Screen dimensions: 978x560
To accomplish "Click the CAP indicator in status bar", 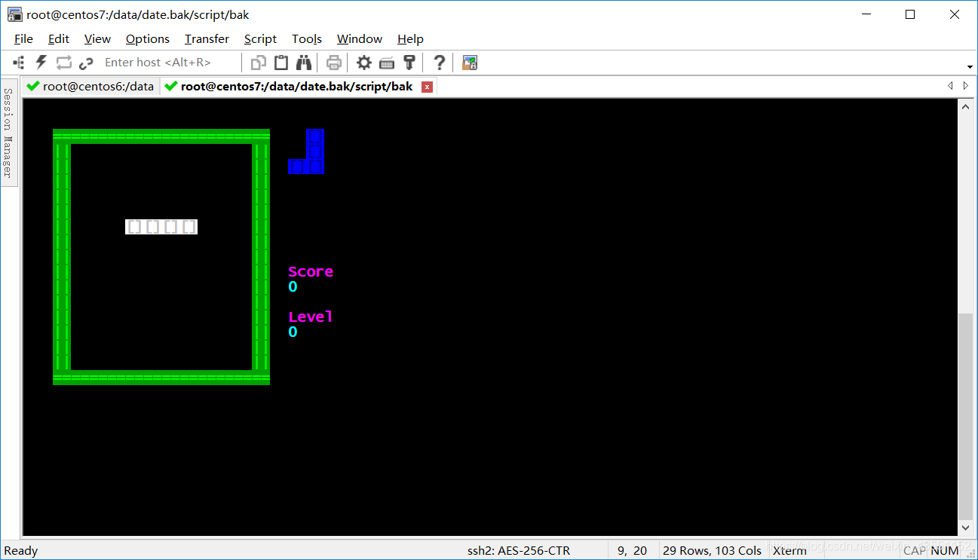I will point(914,551).
